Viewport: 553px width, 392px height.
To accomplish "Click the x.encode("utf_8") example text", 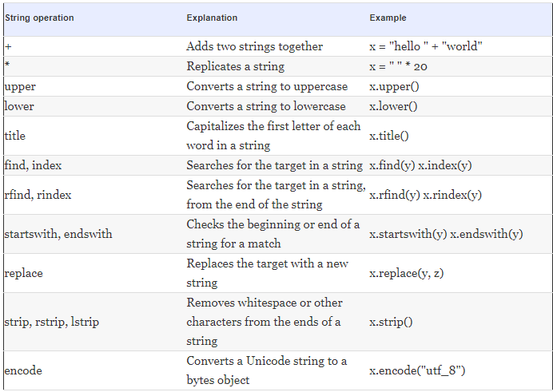I will click(417, 370).
